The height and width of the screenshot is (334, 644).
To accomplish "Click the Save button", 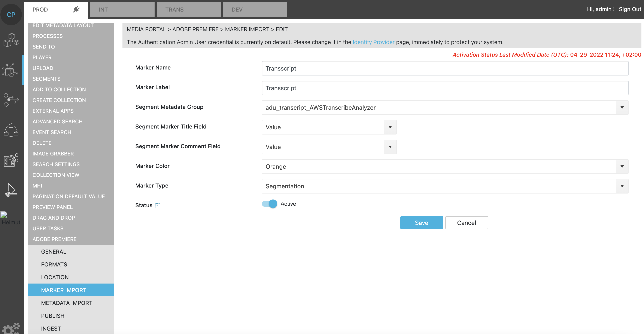I will [x=421, y=222].
